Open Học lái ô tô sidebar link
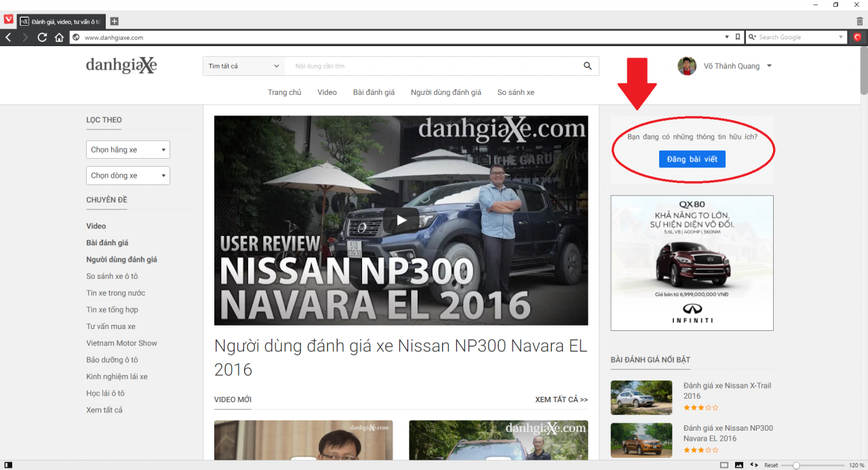Screen dimensions: 868x470 [x=105, y=393]
